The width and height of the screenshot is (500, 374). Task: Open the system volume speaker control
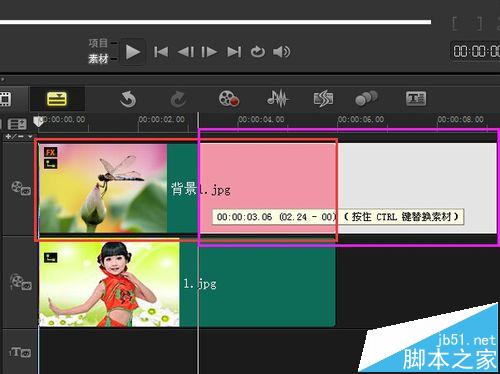tap(282, 52)
